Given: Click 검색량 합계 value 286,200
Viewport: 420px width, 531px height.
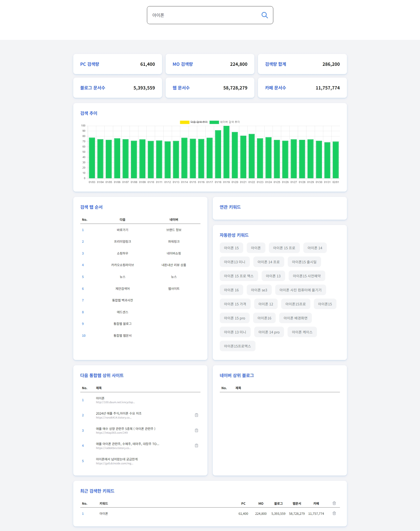Looking at the screenshot, I should pyautogui.click(x=331, y=64).
